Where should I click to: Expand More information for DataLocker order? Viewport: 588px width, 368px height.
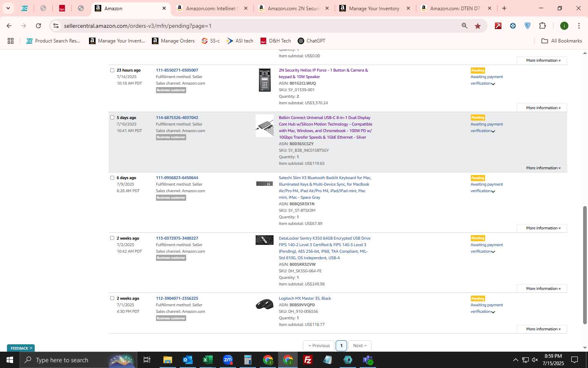(542, 289)
